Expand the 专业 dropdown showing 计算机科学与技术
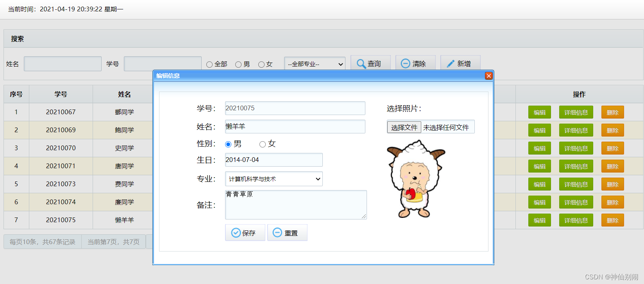This screenshot has height=284, width=644. [274, 179]
